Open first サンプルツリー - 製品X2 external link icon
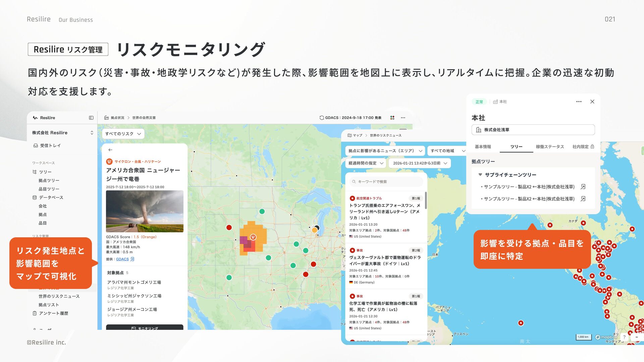 click(583, 187)
